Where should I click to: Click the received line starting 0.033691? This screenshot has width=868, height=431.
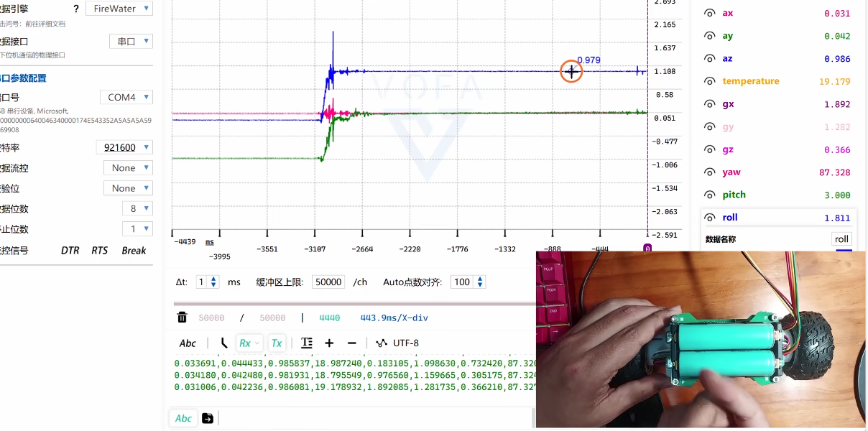point(355,363)
